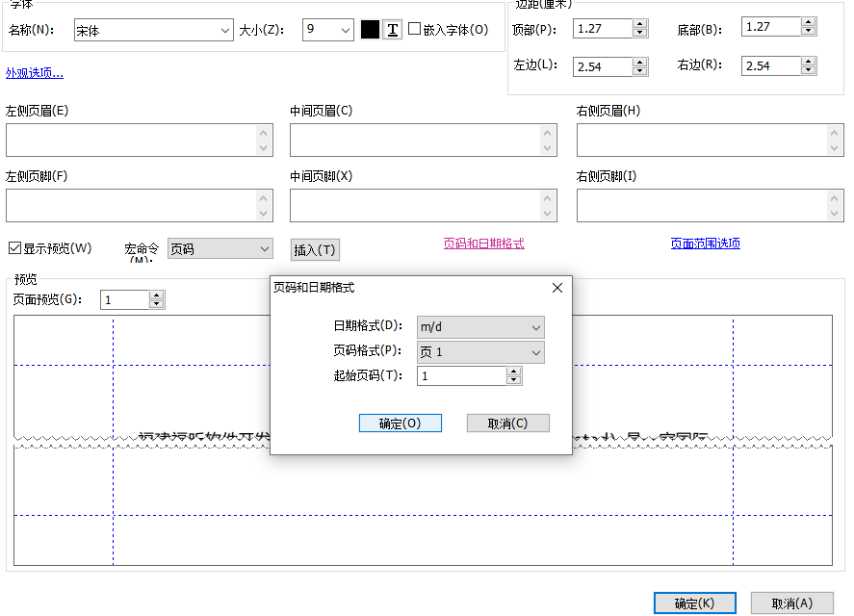Click the black font color swatch
Screen dimensions: 854x616
370,29
